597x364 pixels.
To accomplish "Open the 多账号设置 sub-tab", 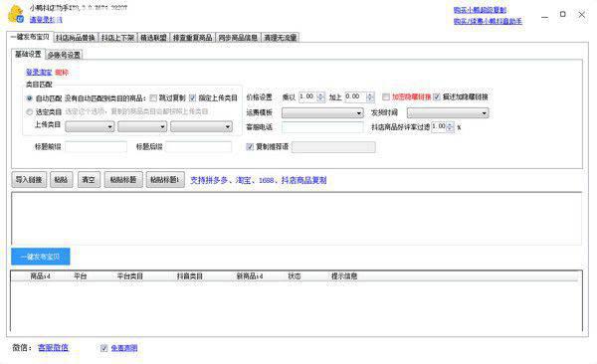I will (64, 55).
